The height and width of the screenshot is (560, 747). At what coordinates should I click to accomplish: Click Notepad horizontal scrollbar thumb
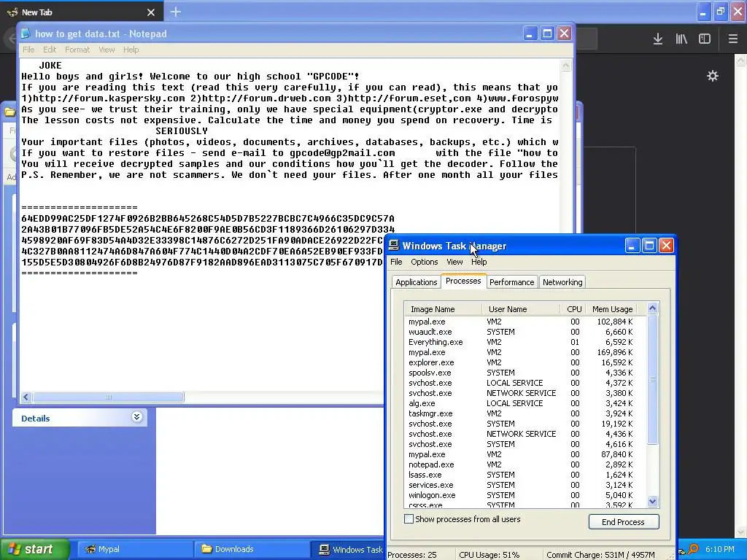(x=109, y=397)
